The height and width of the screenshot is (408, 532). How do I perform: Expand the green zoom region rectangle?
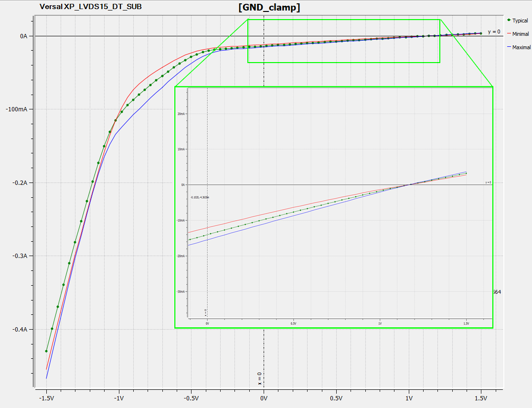point(344,19)
